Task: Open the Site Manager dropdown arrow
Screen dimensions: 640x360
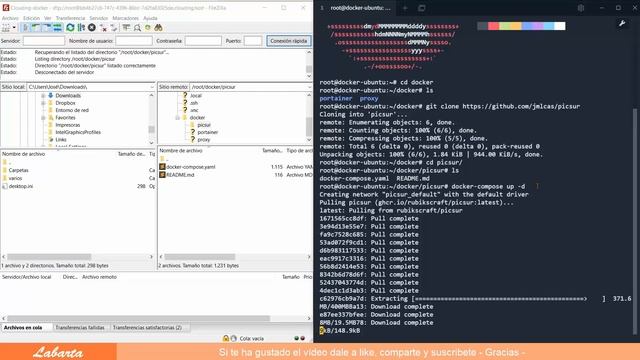Action: point(14,28)
